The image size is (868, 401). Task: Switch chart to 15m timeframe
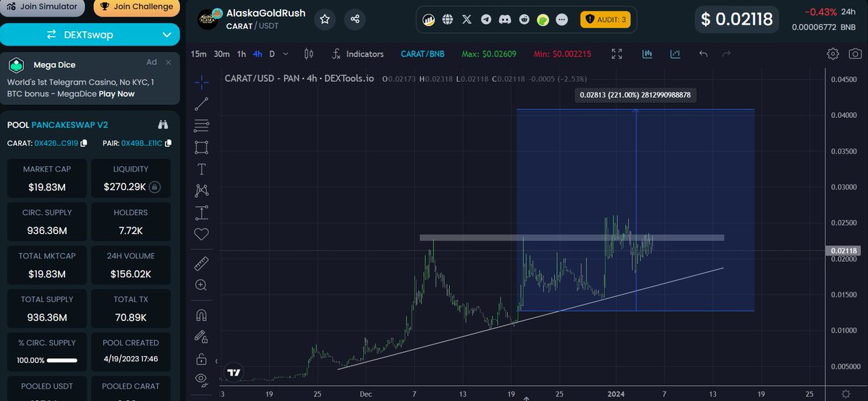click(199, 54)
